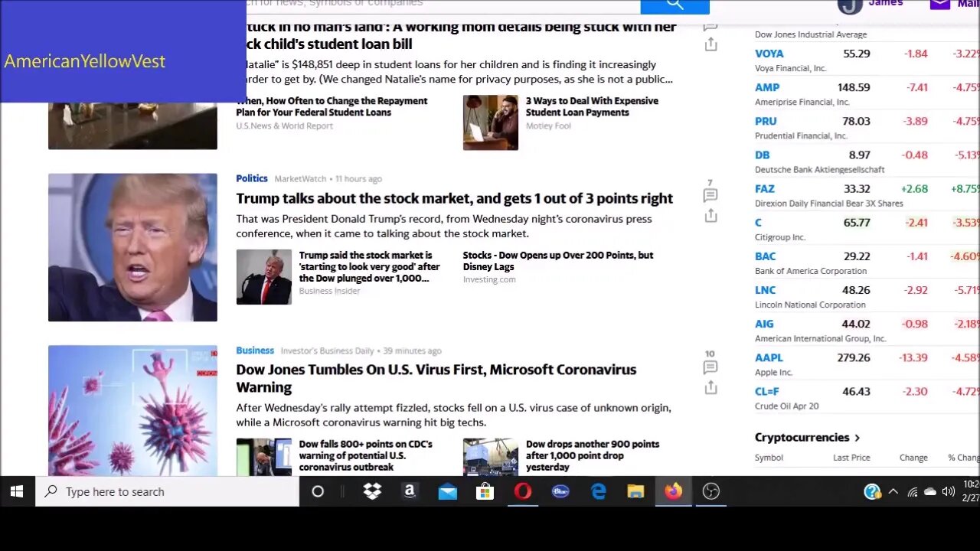Image resolution: width=980 pixels, height=551 pixels.
Task: Open the Mail app in taskbar
Action: pyautogui.click(x=447, y=491)
